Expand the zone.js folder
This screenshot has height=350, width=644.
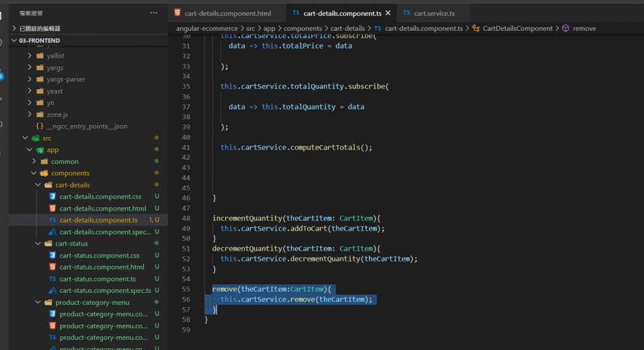(30, 114)
